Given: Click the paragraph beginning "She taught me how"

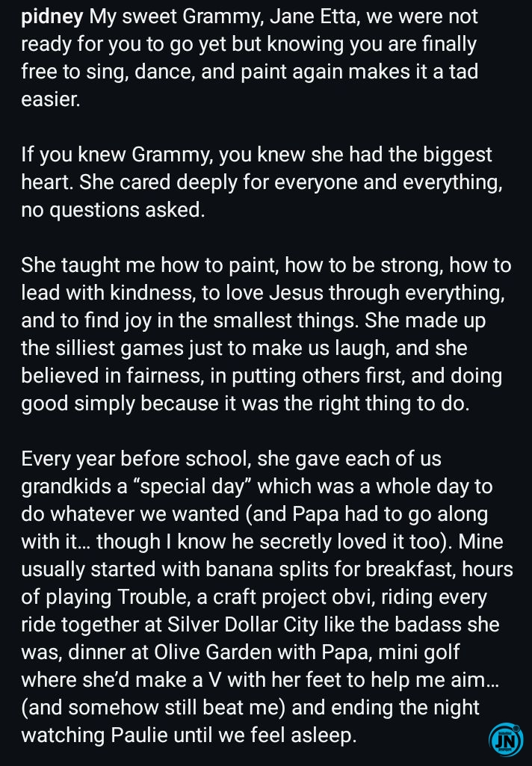Looking at the screenshot, I should tap(266, 334).
